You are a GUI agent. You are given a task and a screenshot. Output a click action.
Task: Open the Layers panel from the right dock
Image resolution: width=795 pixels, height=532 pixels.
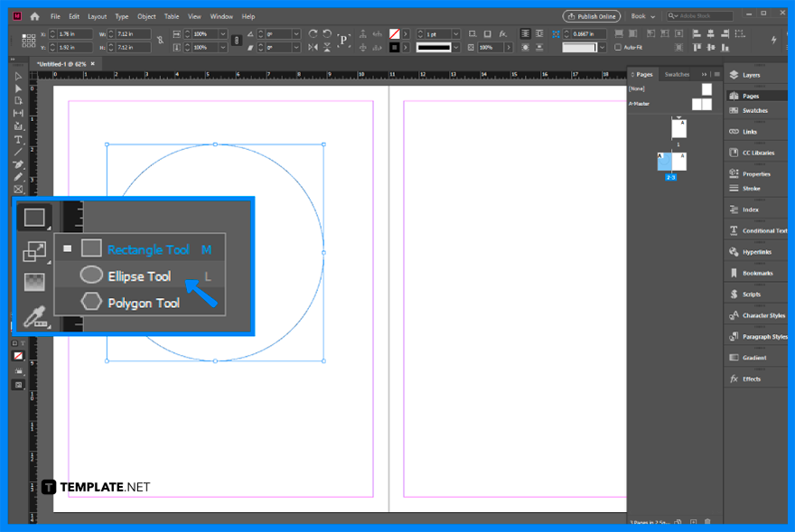tap(755, 75)
